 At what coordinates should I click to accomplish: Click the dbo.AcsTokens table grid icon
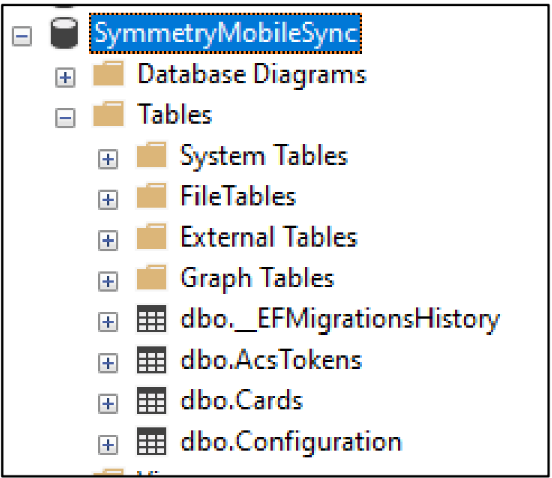[151, 359]
